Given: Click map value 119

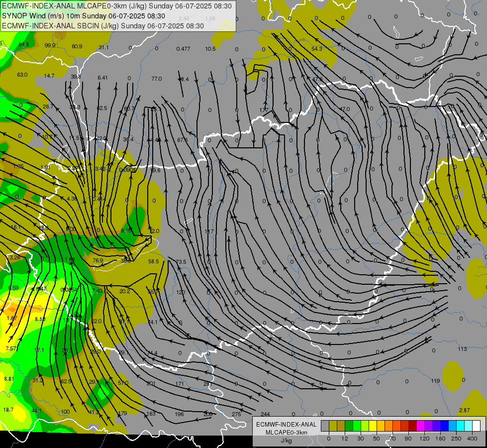Looking at the screenshot, I should tap(435, 381).
